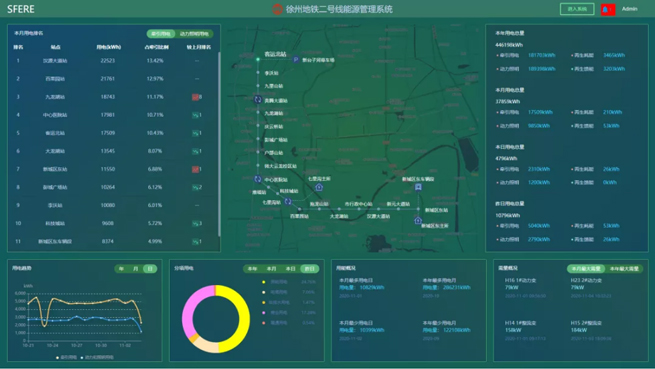Open the red notification bell icon
Viewport: 655px width, 369px height.
(x=607, y=9)
